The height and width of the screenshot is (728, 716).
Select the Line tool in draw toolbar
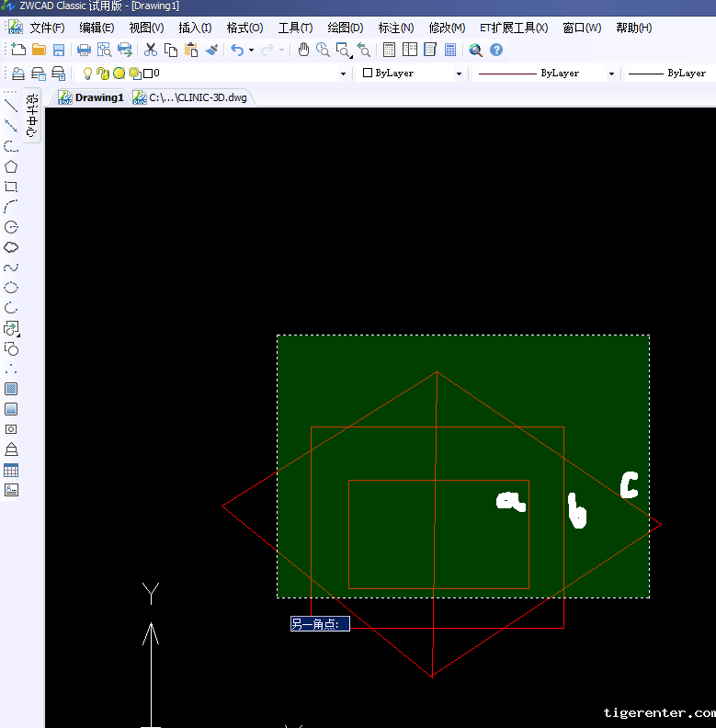(11, 106)
